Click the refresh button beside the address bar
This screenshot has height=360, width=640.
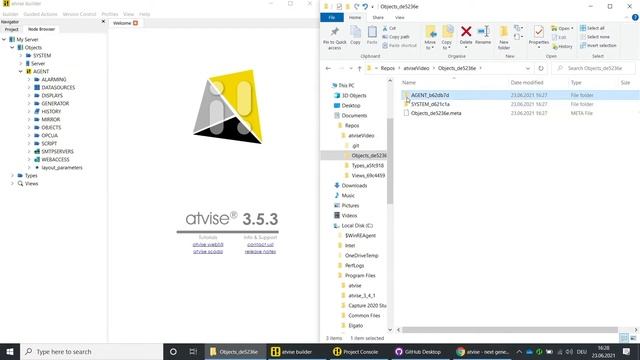[x=541, y=68]
